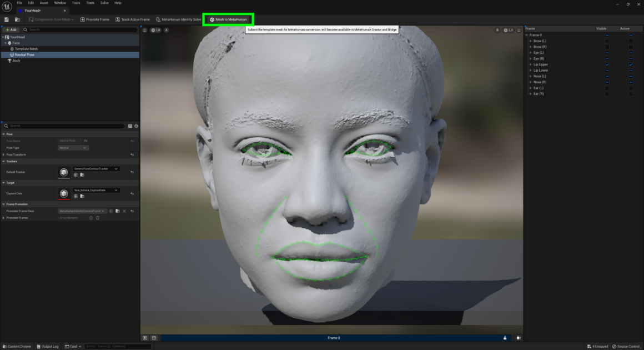Reset Pose Transform to default
Viewport: 644px width, 350px height.
pyautogui.click(x=132, y=155)
